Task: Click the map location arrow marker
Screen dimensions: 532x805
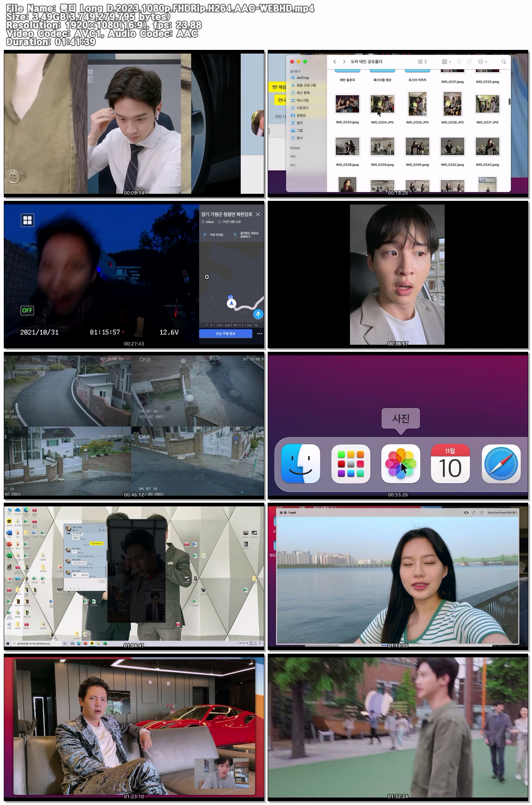Action: (x=231, y=304)
